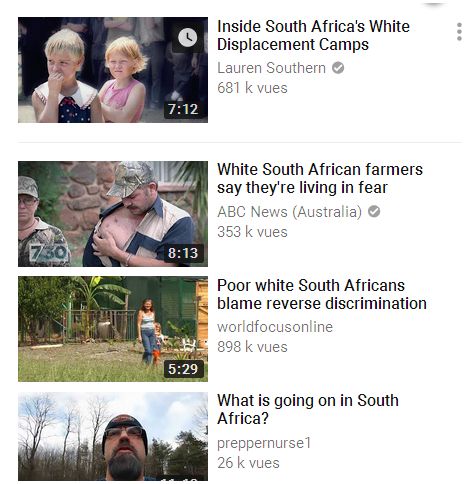Open White South African farmers video title
This screenshot has width=465, height=484.
click(x=320, y=179)
